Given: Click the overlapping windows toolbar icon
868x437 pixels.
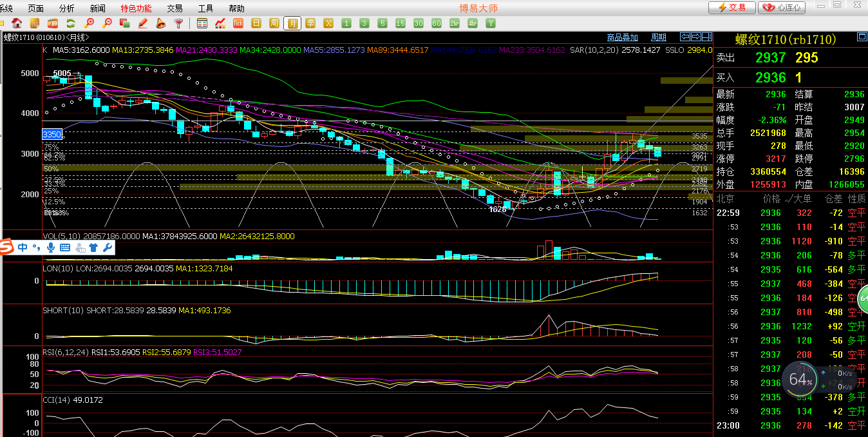Looking at the screenshot, I should point(126,23).
